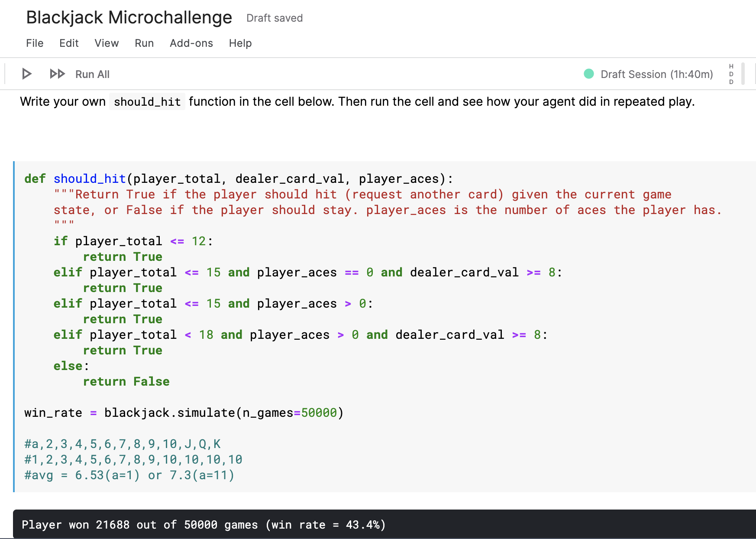Expand the Run menu in menu bar
The image size is (756, 539).
[144, 43]
